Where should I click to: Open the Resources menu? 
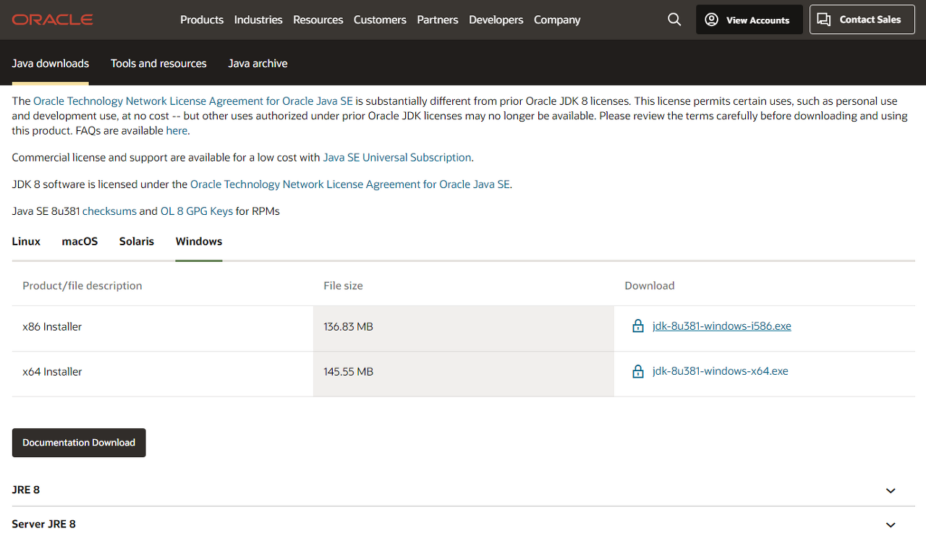tap(318, 20)
